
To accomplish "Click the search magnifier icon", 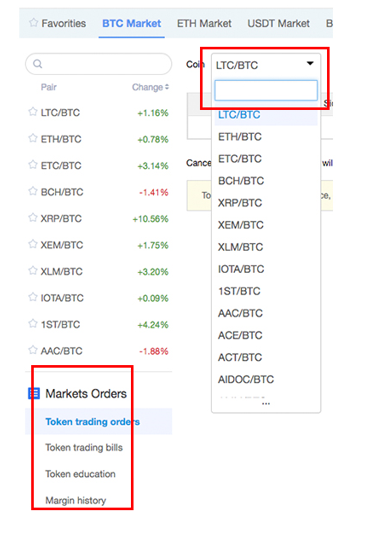I will [37, 64].
